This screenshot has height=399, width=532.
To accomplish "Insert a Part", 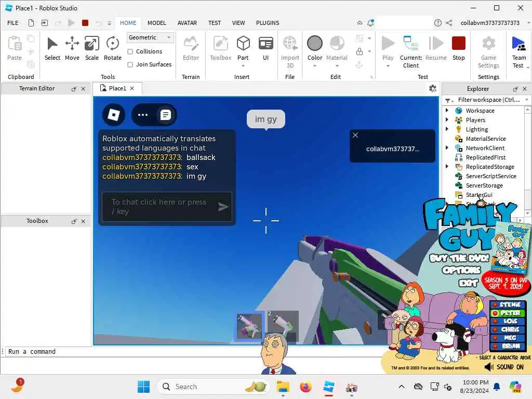I will click(x=243, y=48).
